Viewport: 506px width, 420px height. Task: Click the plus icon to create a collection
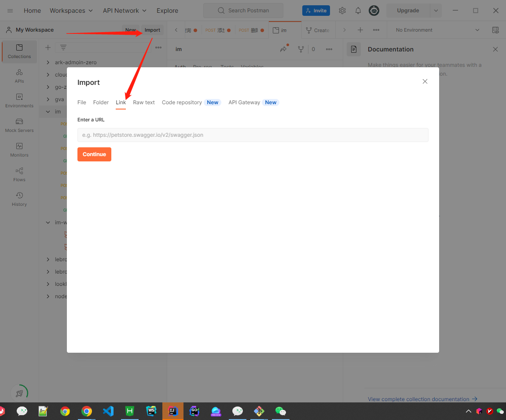48,48
